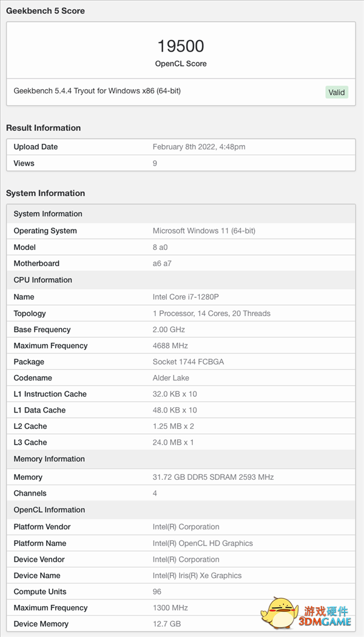Select the Intel Core i7-1280P name value
Image resolution: width=364 pixels, height=637 pixels.
click(186, 297)
